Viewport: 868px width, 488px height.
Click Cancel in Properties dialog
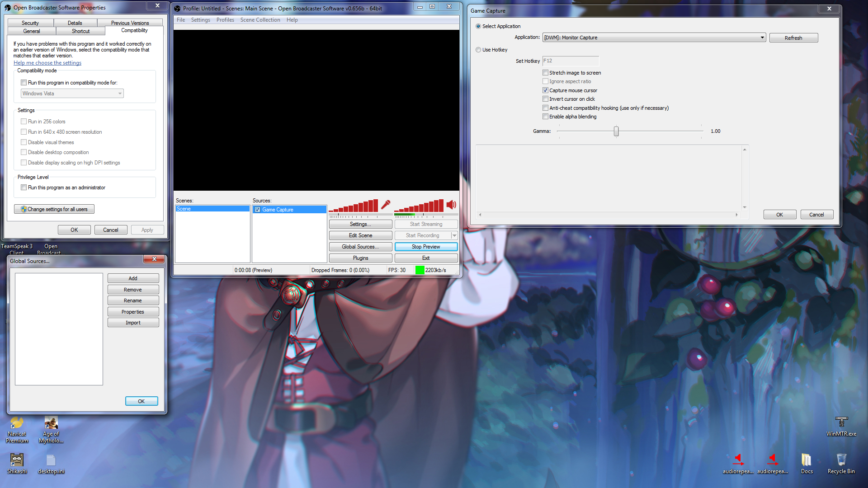(x=111, y=230)
